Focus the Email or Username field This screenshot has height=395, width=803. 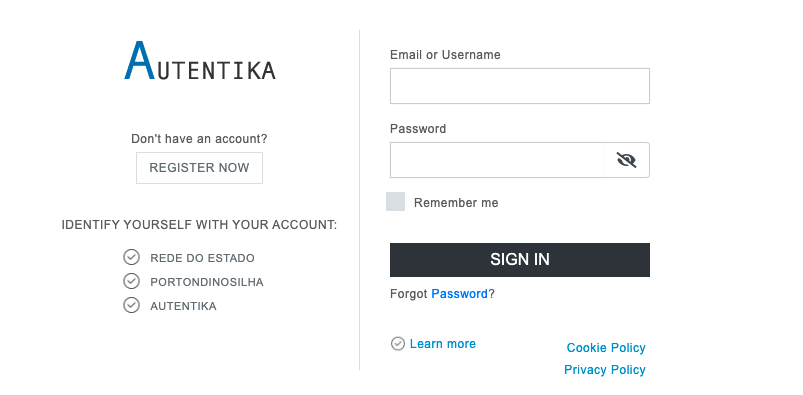tap(520, 86)
